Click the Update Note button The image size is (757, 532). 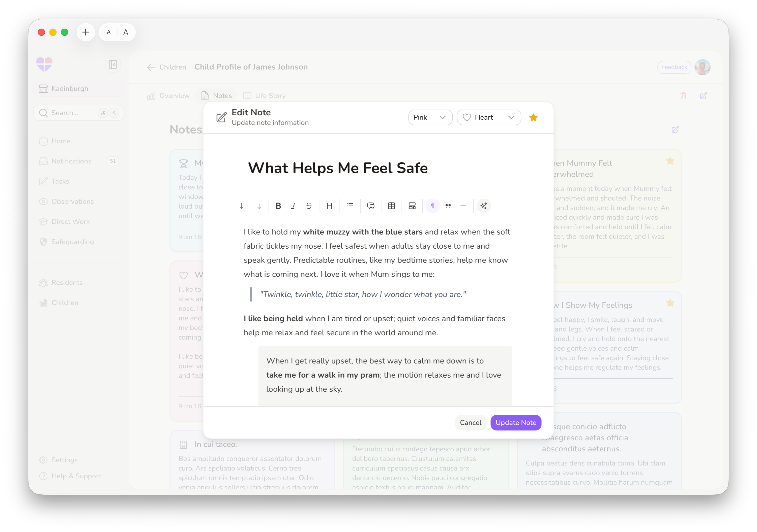pos(516,423)
